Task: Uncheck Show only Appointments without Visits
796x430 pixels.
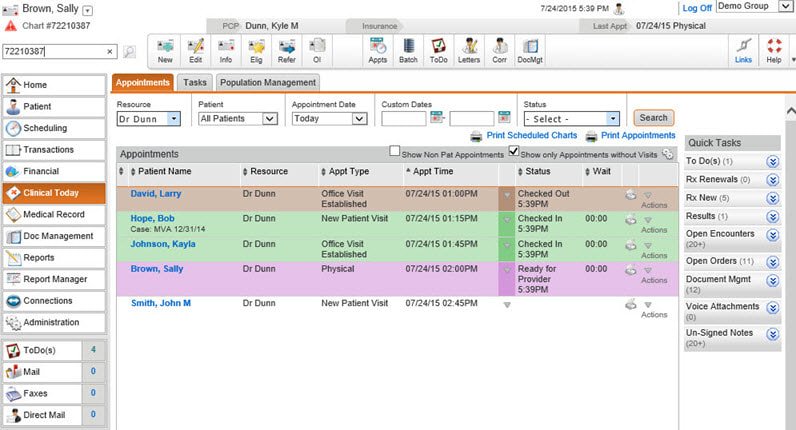Action: (514, 151)
